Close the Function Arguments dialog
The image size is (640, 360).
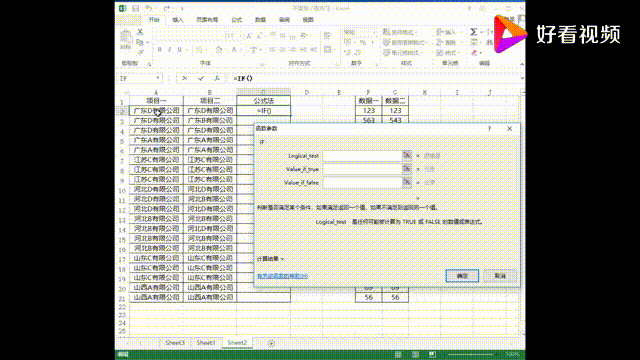509,129
